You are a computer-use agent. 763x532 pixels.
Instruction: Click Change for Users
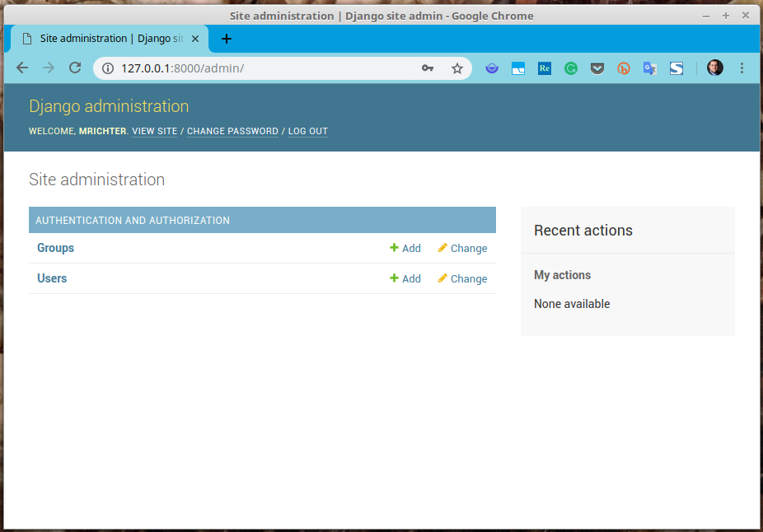tap(462, 278)
